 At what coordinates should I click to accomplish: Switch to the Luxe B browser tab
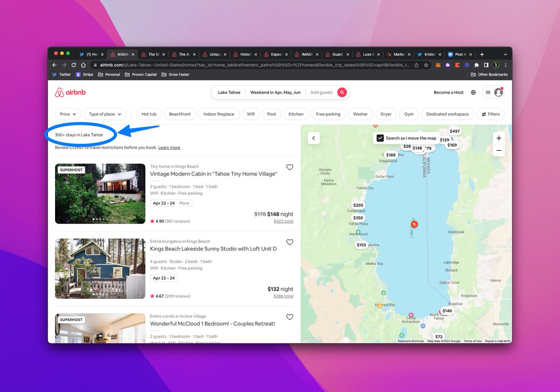pos(368,54)
